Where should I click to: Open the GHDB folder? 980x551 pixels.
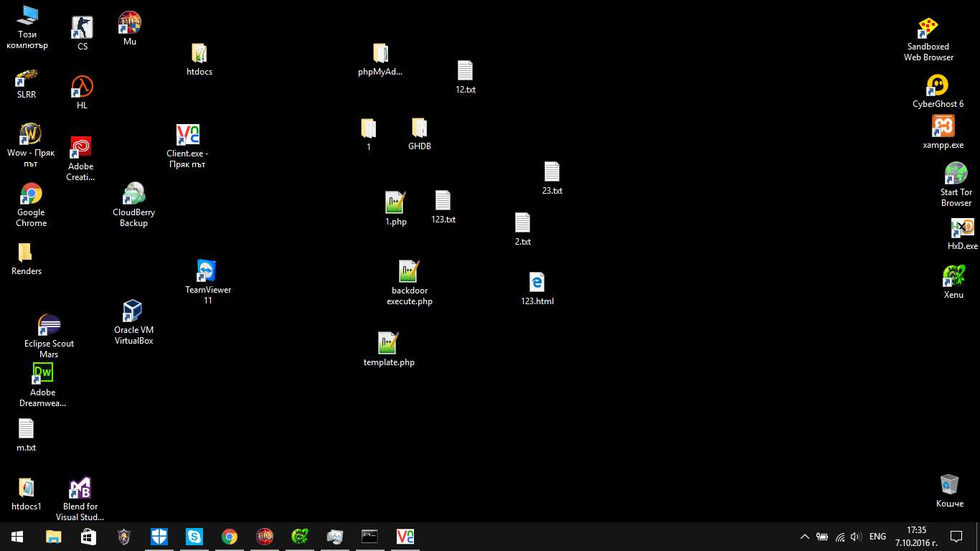coord(420,134)
